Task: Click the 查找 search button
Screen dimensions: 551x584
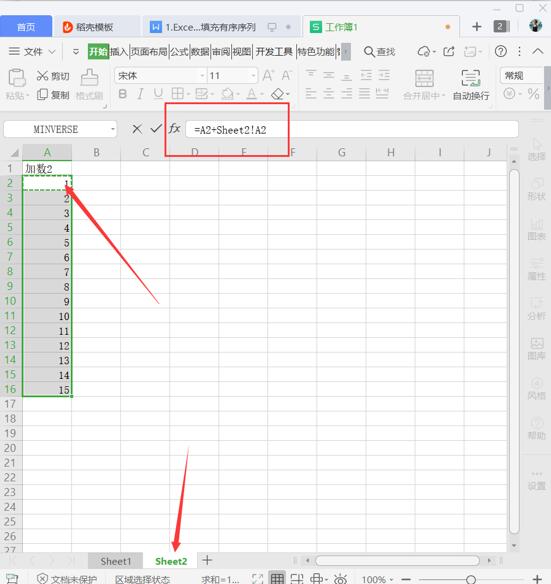Action: [379, 51]
